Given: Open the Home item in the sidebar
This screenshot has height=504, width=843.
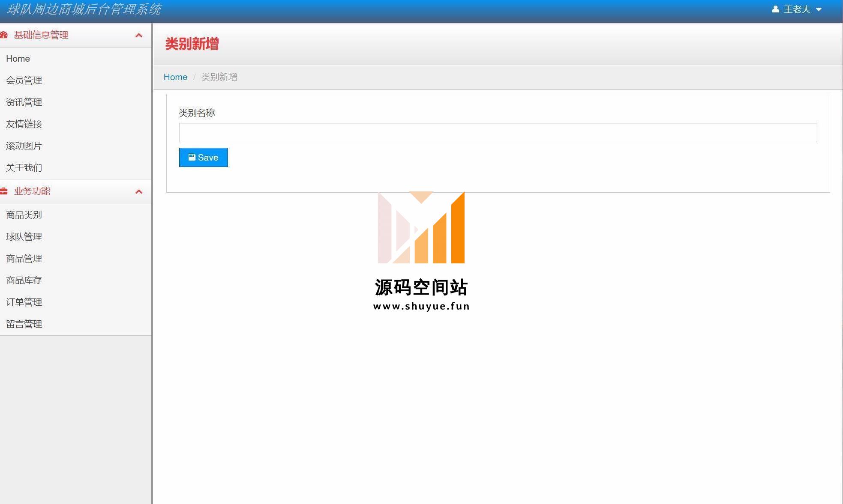Looking at the screenshot, I should (18, 59).
